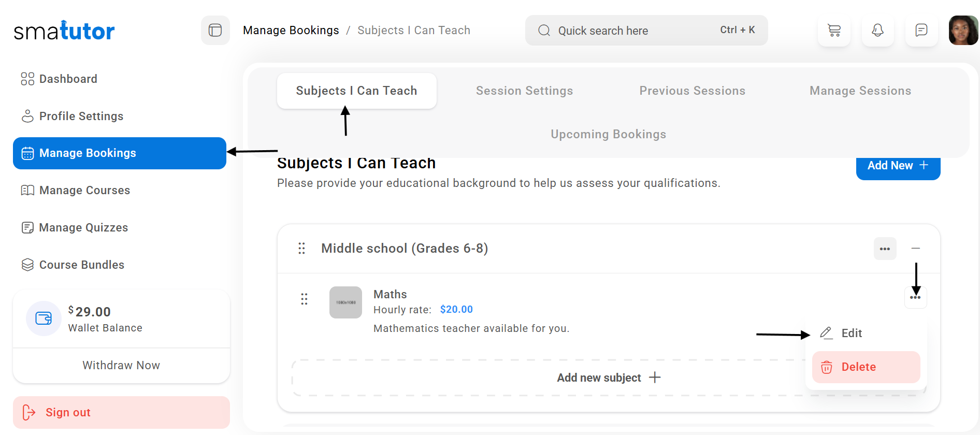This screenshot has width=980, height=435.
Task: Click the Maths subject thumbnail image
Action: click(x=345, y=302)
